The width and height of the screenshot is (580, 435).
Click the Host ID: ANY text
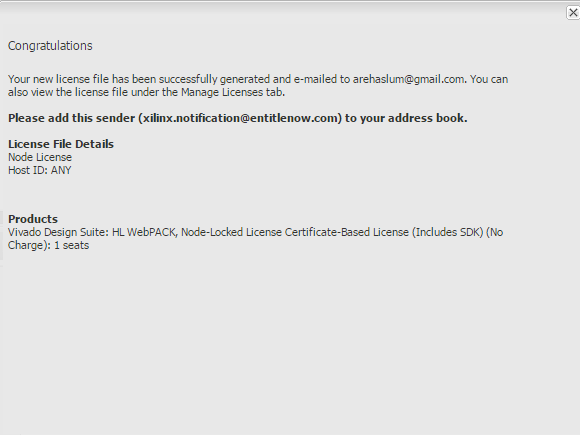point(40,170)
